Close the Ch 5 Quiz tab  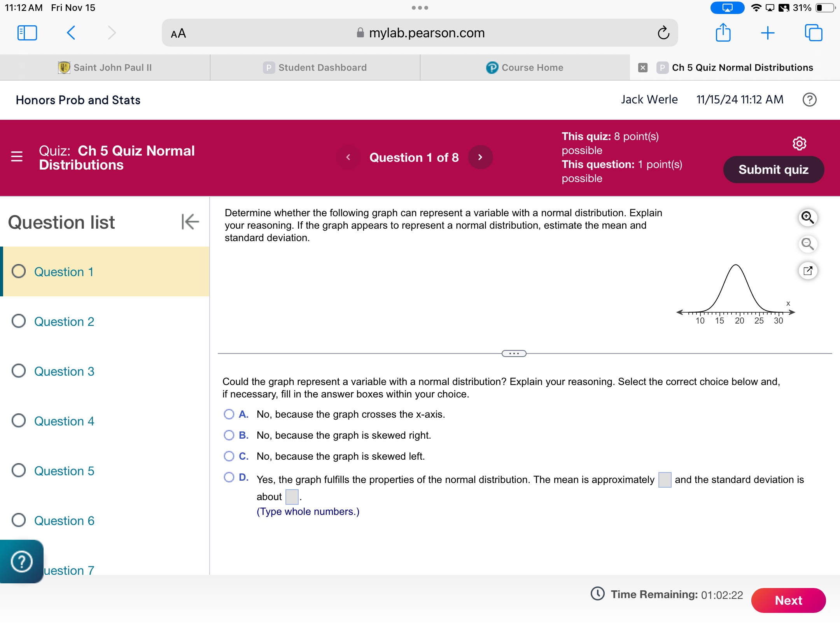coord(643,68)
